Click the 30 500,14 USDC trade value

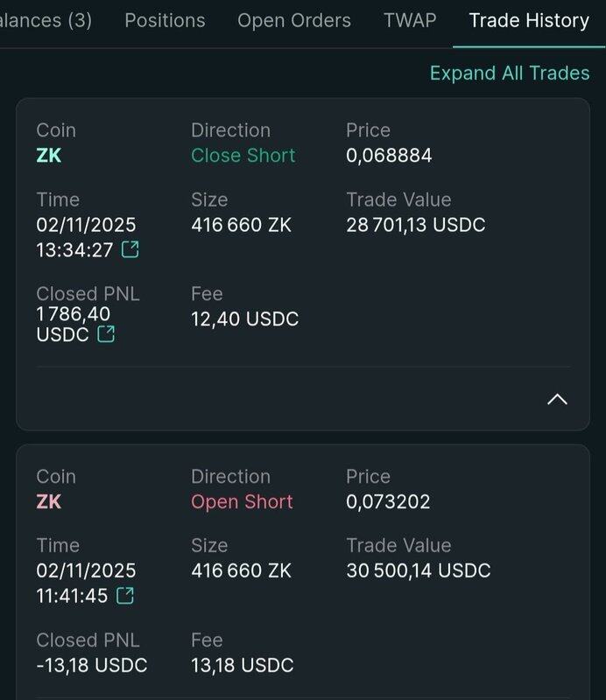point(419,571)
